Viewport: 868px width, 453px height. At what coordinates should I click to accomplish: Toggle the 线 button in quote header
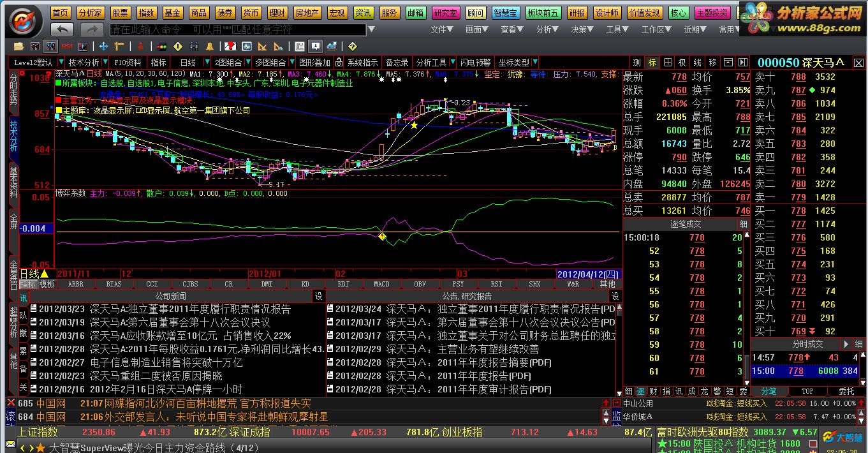698,63
